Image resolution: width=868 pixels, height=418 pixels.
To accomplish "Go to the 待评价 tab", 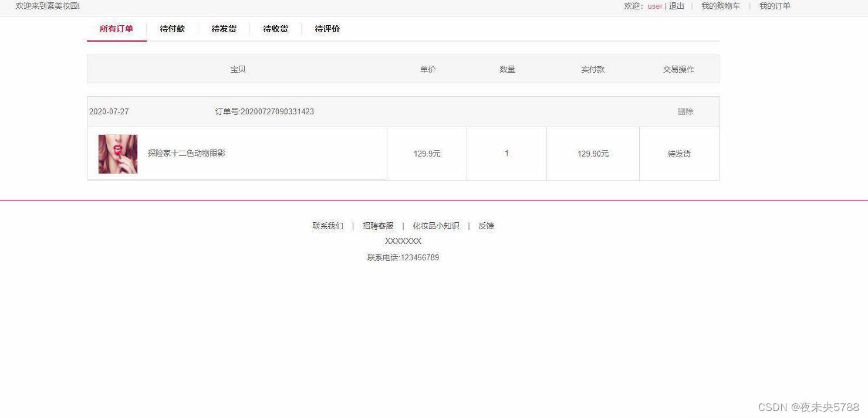I will point(327,29).
